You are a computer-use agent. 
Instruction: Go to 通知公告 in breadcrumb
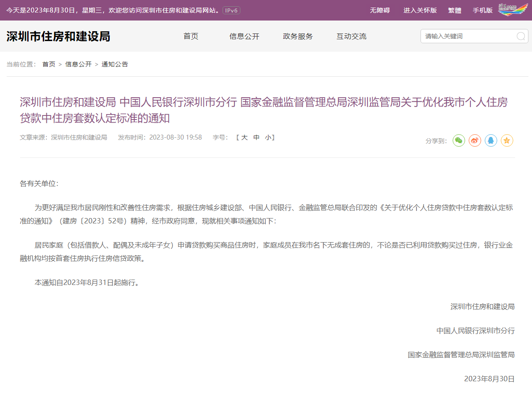tap(115, 64)
